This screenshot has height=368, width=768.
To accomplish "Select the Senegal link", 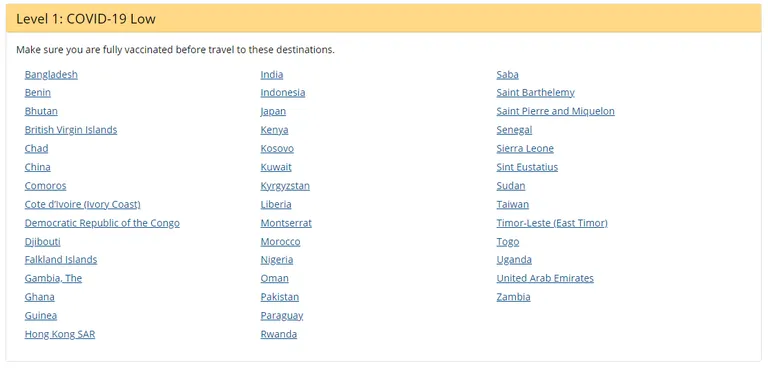I will click(x=514, y=130).
